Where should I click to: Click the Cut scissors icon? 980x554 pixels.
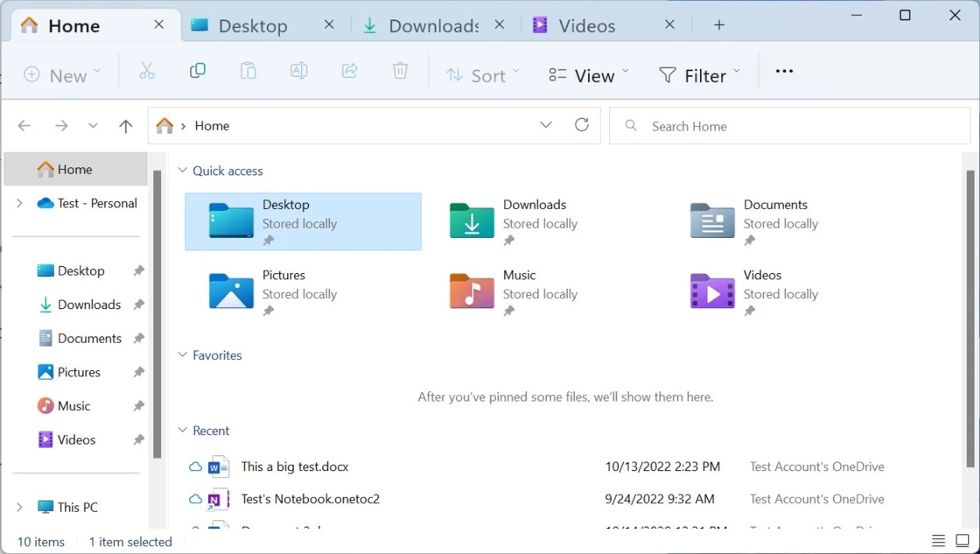pos(146,72)
